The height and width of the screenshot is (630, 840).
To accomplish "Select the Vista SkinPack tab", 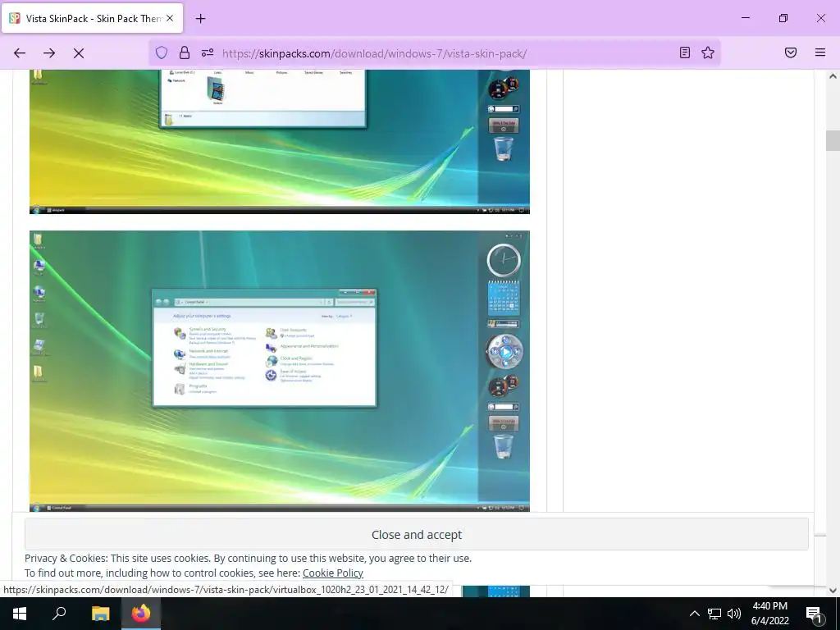I will [92, 18].
